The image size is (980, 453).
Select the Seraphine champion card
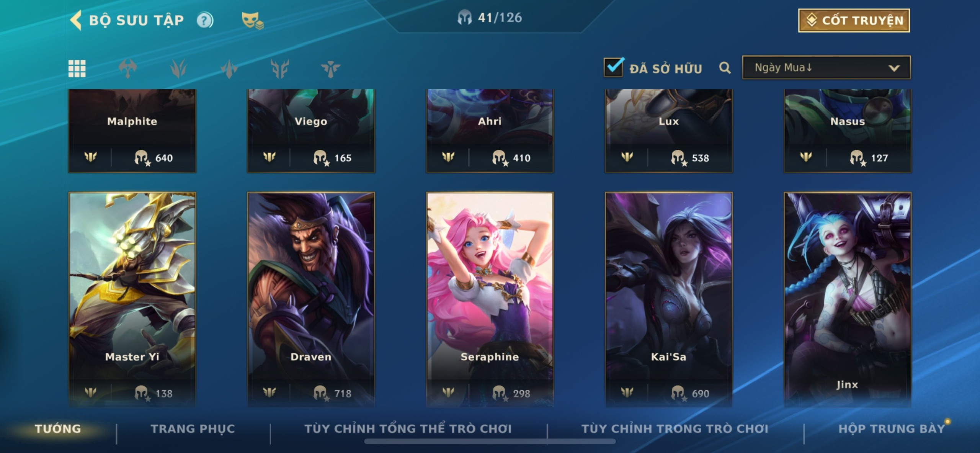(x=490, y=299)
